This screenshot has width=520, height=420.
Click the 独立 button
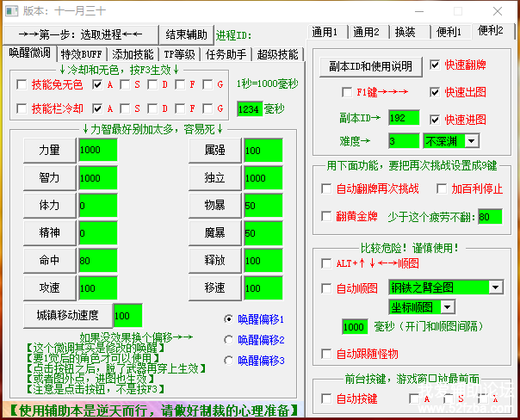pos(215,178)
